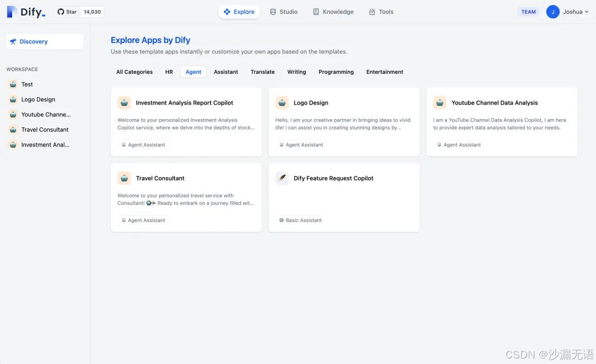Select the Entertainment category filter
596x364 pixels.
click(x=385, y=72)
